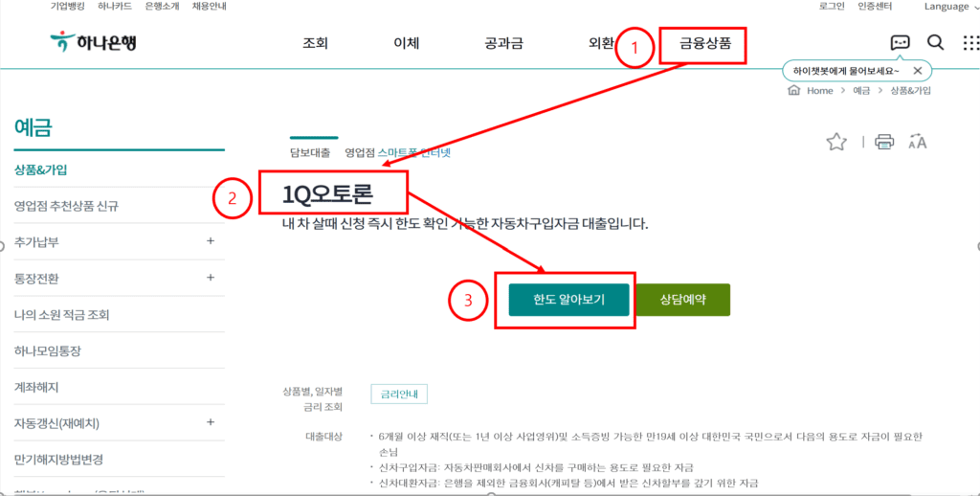Open the 하나카드 link
980x496 pixels.
click(115, 7)
